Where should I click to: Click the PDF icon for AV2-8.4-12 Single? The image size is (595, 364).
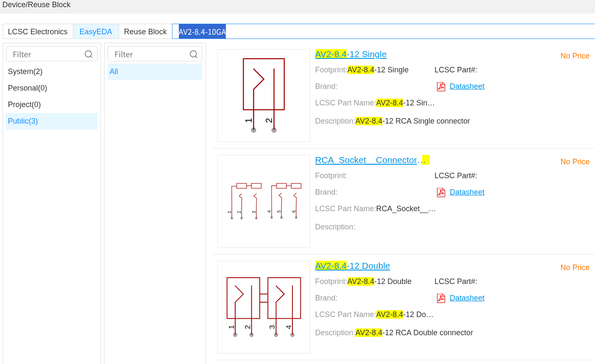pos(441,86)
